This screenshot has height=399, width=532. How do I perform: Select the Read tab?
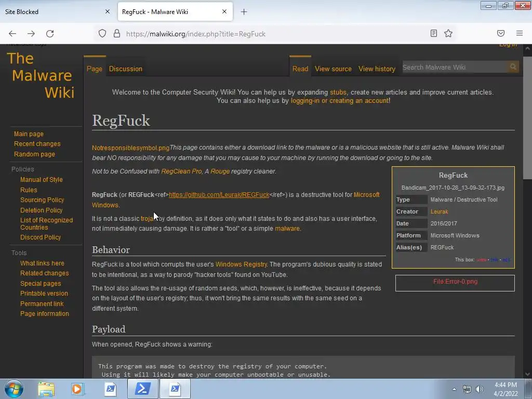coord(300,69)
